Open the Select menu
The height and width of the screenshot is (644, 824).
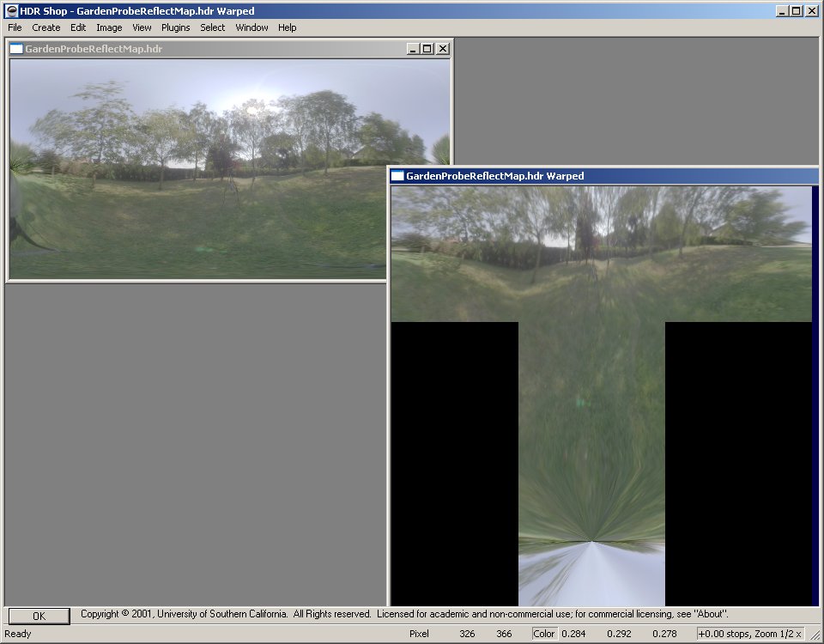coord(212,27)
